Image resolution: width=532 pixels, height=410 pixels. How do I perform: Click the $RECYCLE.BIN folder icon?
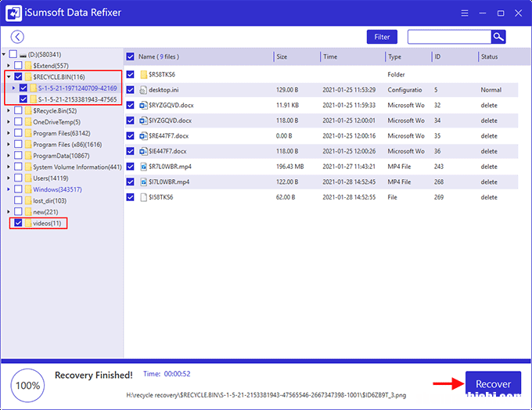[x=28, y=77]
